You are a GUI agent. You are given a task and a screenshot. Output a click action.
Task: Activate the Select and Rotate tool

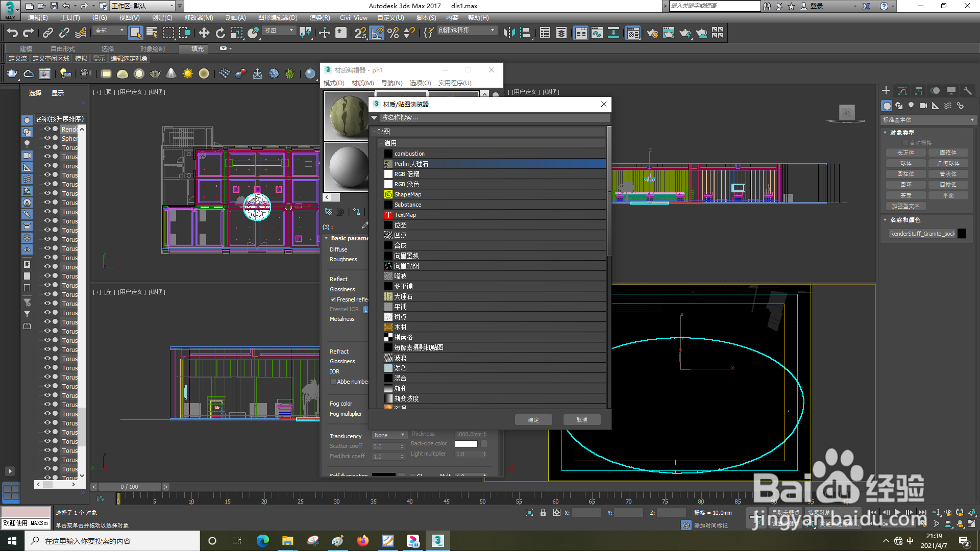pos(220,34)
